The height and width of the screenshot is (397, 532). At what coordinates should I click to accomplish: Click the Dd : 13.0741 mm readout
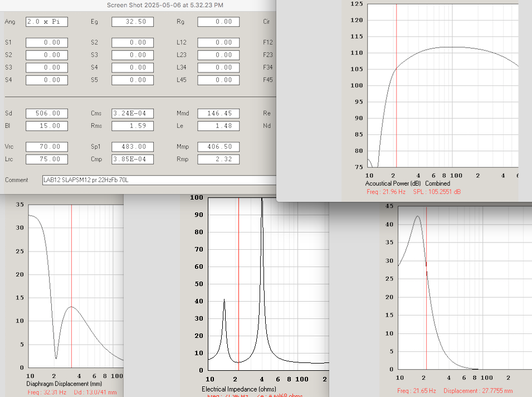95,392
